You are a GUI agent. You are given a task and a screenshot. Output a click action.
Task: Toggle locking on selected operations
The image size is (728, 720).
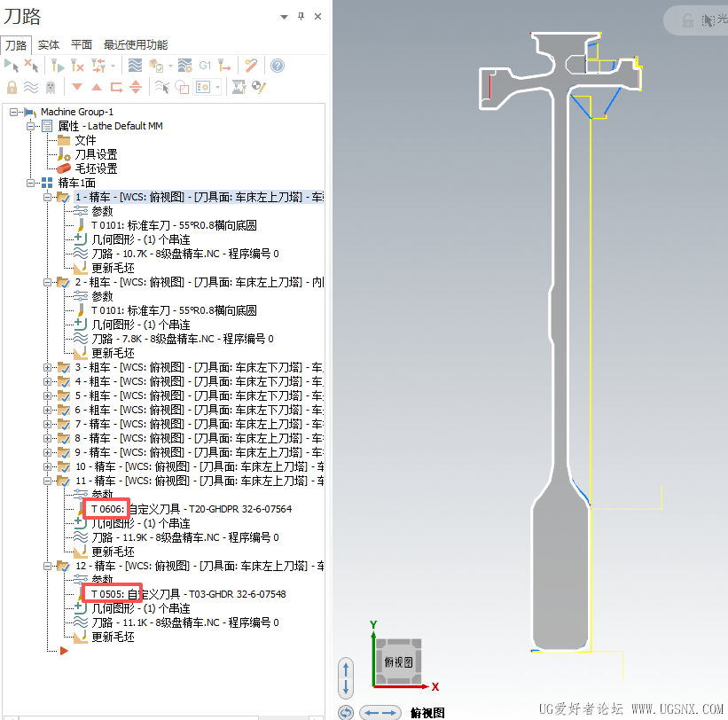click(12, 87)
